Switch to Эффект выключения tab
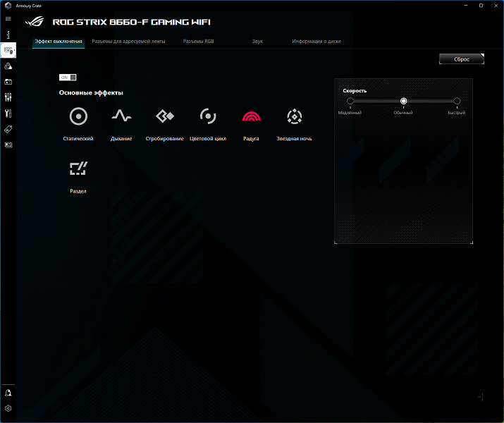The image size is (504, 423). click(59, 42)
